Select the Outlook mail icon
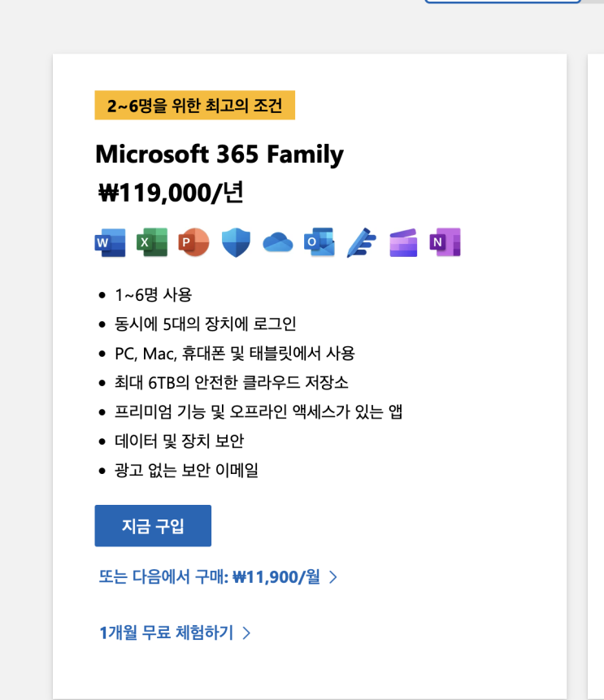604x700 pixels. 319,242
